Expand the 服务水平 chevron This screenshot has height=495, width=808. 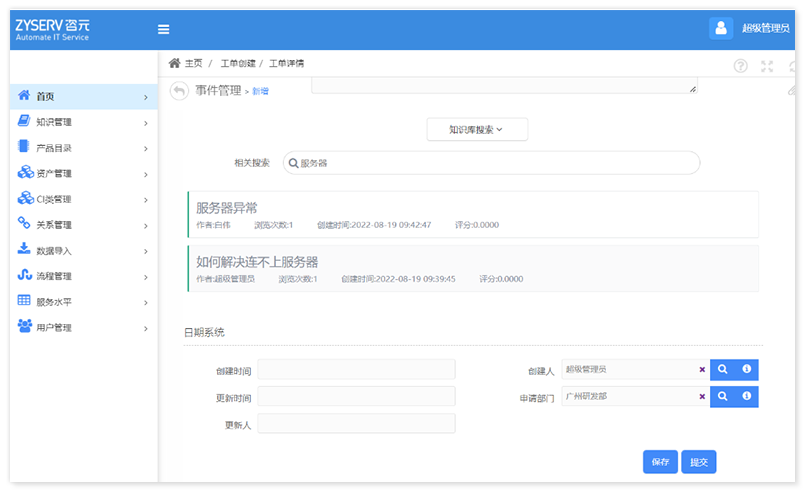point(146,303)
